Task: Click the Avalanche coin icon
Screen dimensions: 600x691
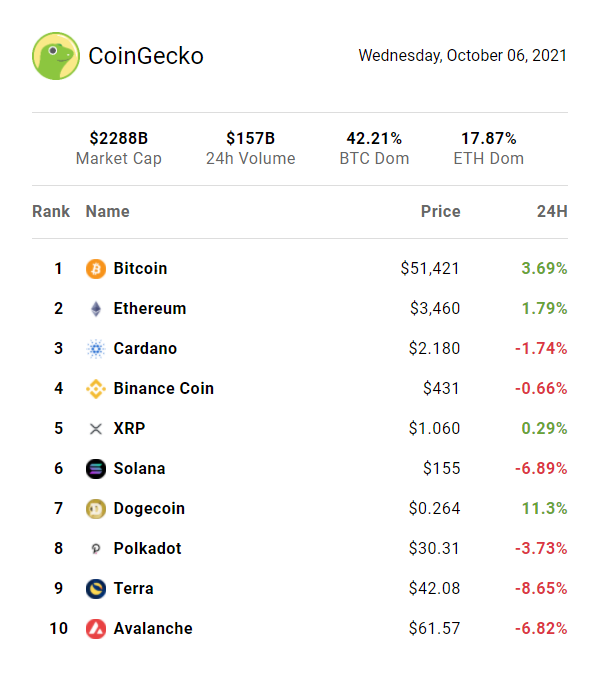Action: click(x=96, y=629)
